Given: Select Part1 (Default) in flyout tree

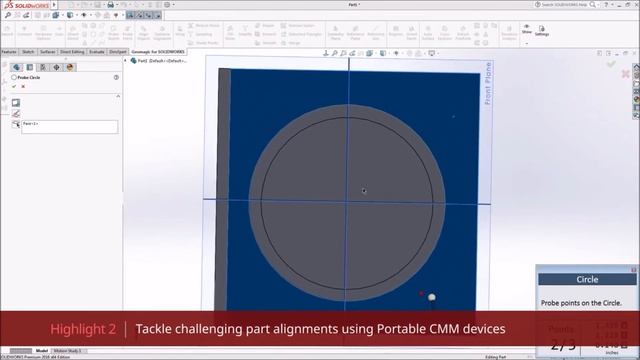Looking at the screenshot, I should (x=159, y=61).
